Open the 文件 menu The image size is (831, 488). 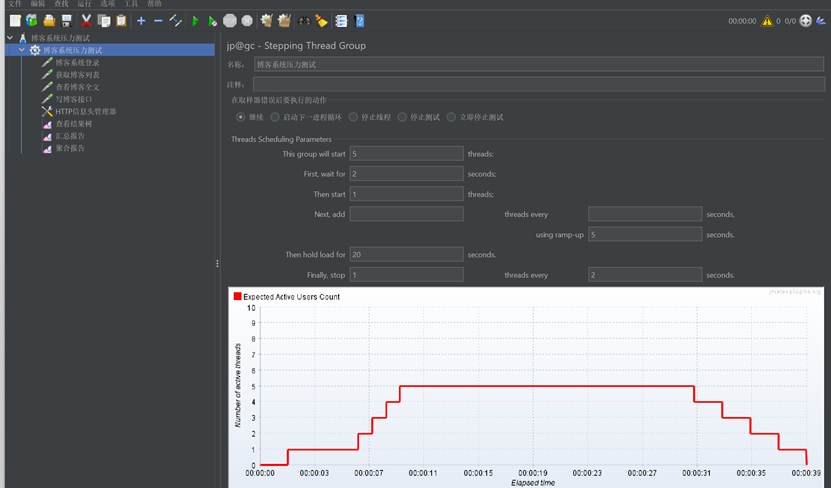pos(15,4)
